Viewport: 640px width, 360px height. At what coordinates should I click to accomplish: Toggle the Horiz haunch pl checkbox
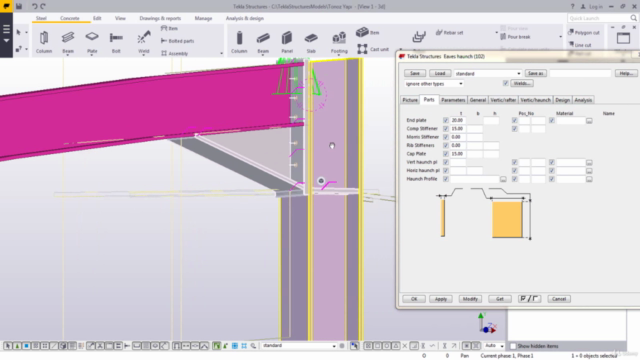(x=446, y=171)
